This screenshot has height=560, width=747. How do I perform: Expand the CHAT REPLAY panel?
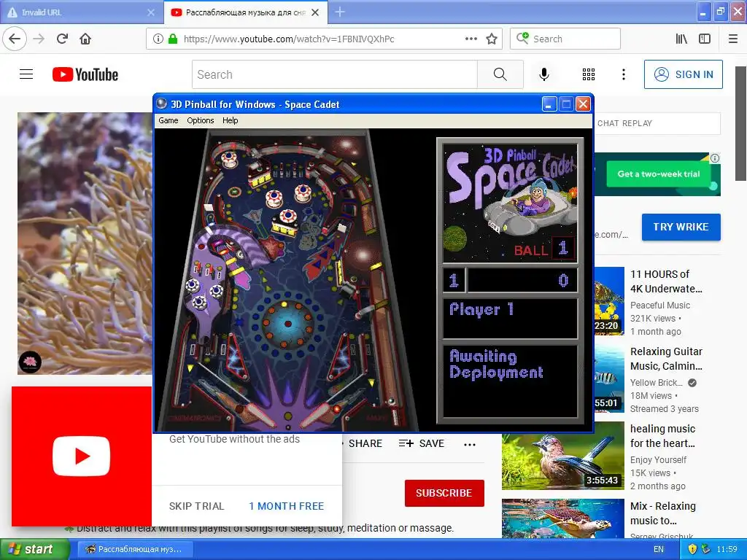[x=657, y=123]
